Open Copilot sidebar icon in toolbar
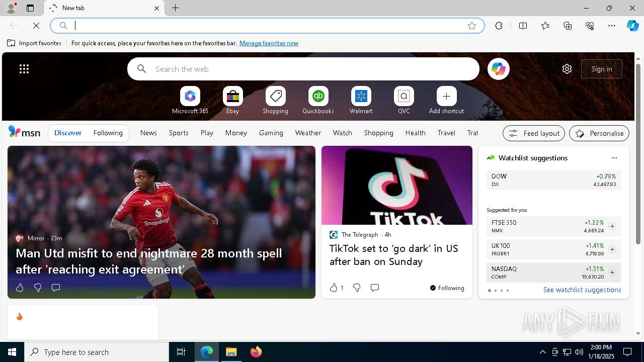 coord(632,26)
